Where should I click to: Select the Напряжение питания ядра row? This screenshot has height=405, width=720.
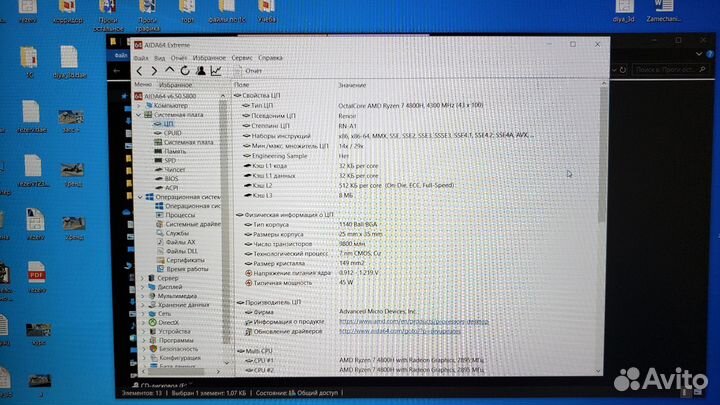pyautogui.click(x=416, y=273)
